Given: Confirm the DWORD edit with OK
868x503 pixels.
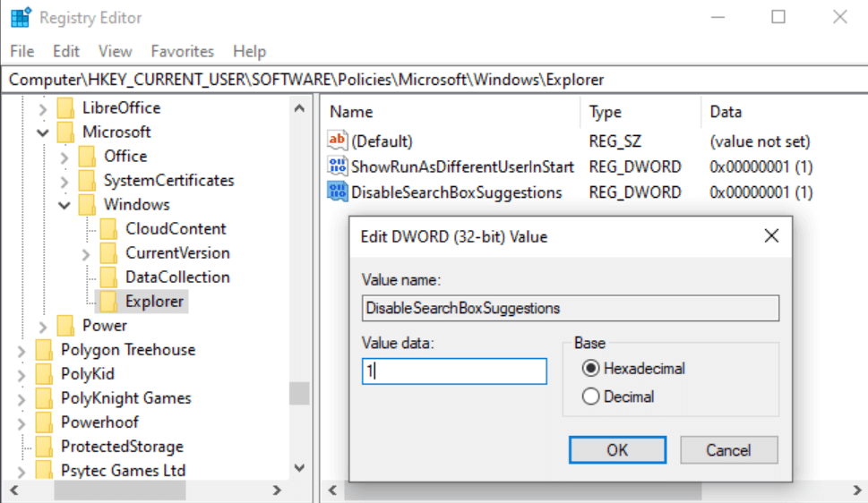Looking at the screenshot, I should click(x=617, y=450).
